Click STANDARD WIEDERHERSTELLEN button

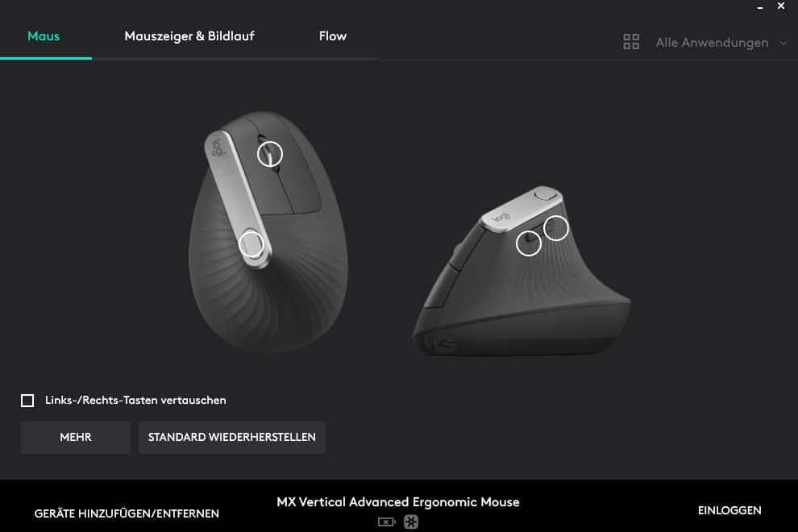coord(231,438)
